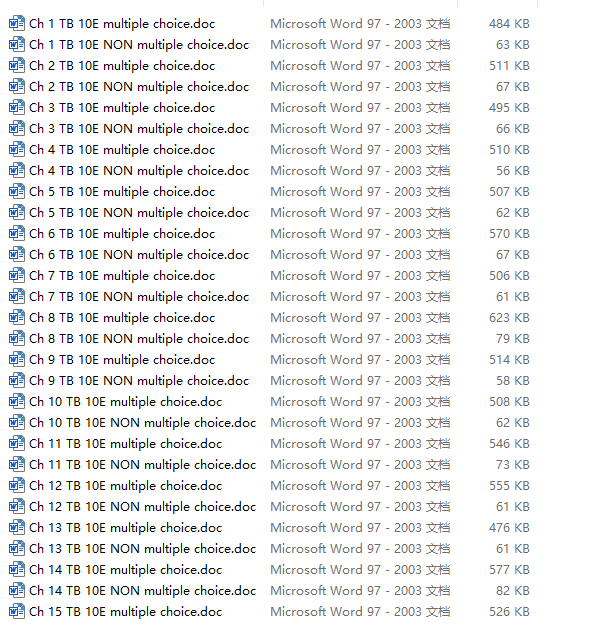Click doc icon next to Ch 6 NON multiple choice.doc
605x626 pixels.
point(16,254)
